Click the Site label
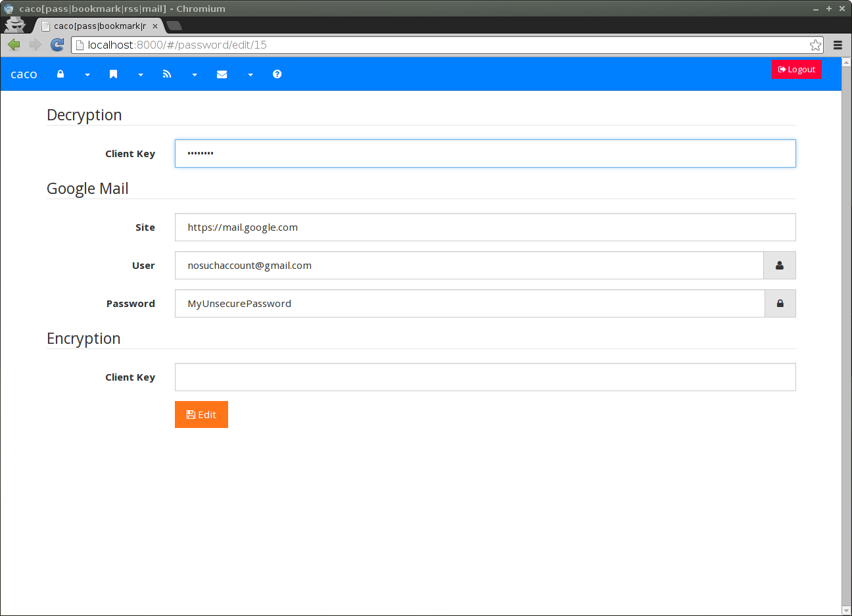Screen dimensions: 852x616 pyautogui.click(x=145, y=227)
